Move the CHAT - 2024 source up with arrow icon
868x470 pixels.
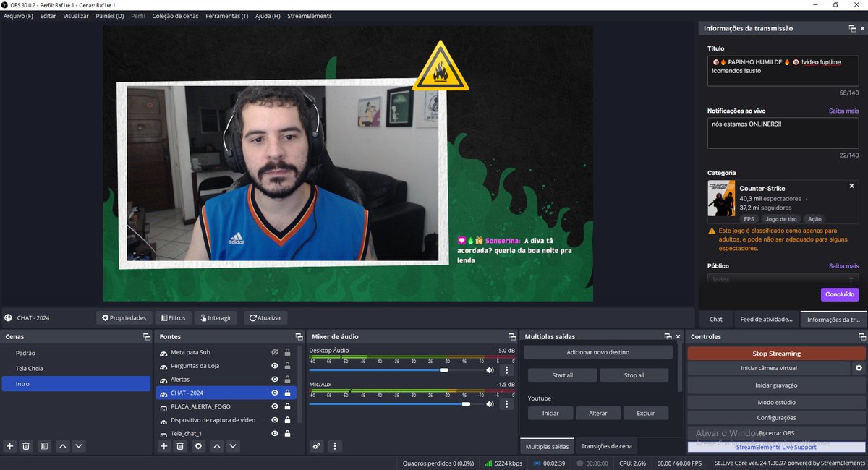coord(216,446)
